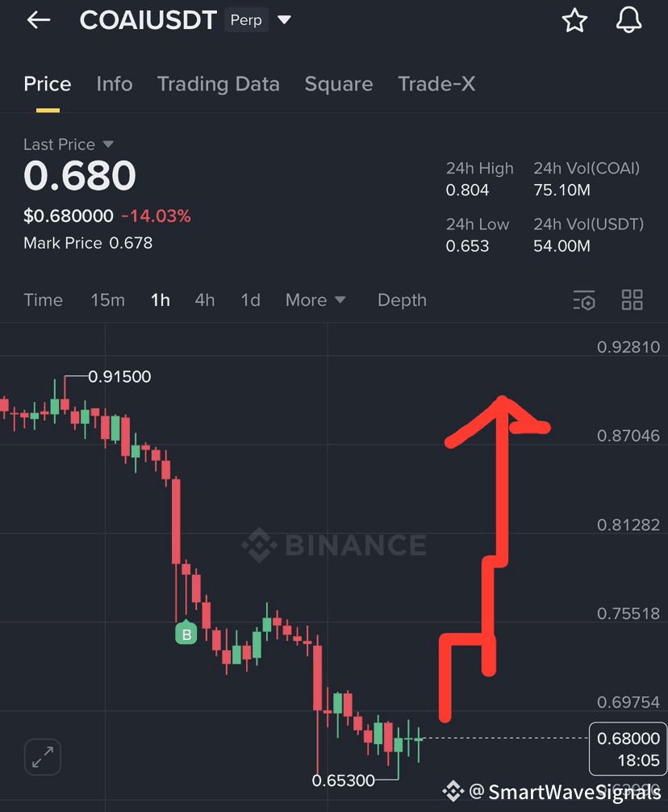Select the Time line chart view
This screenshot has width=668, height=812.
click(43, 299)
